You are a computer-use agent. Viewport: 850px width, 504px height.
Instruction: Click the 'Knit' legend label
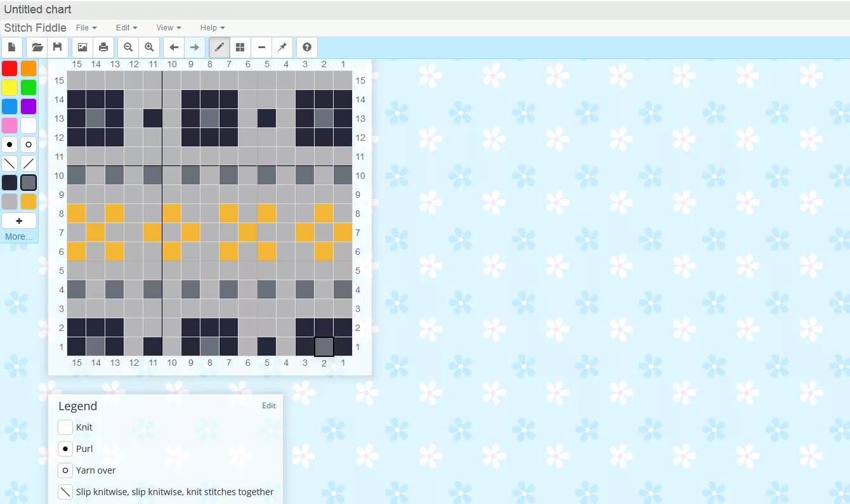[x=84, y=427]
